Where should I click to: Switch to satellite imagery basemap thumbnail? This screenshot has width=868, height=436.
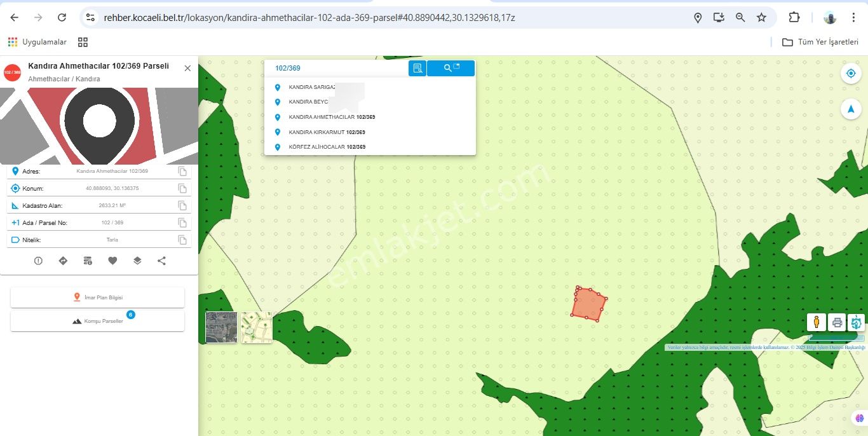pyautogui.click(x=221, y=327)
